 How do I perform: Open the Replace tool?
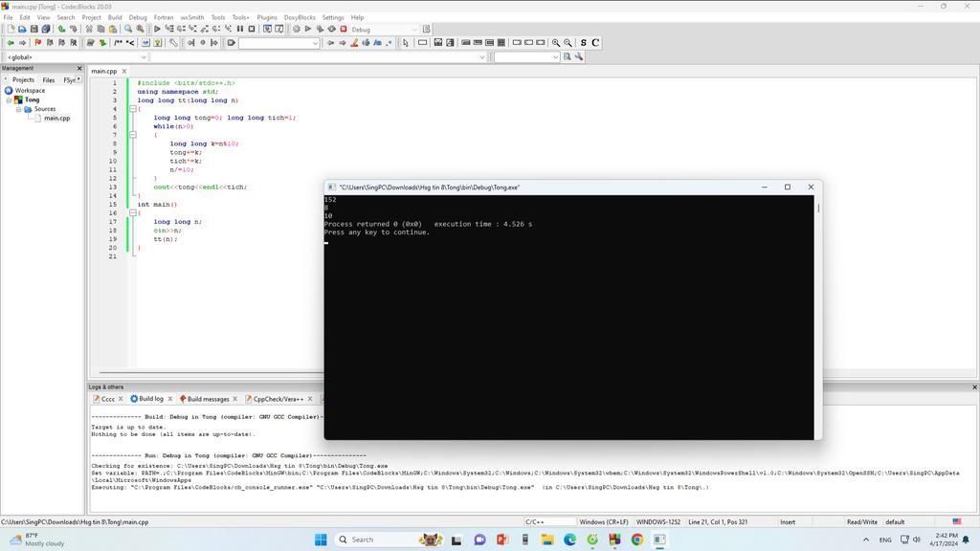pyautogui.click(x=140, y=29)
